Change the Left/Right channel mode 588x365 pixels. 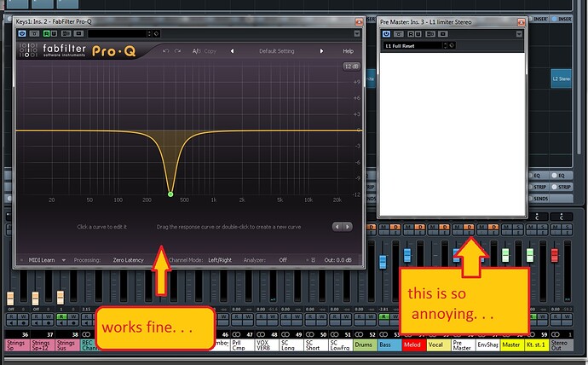pyautogui.click(x=220, y=260)
